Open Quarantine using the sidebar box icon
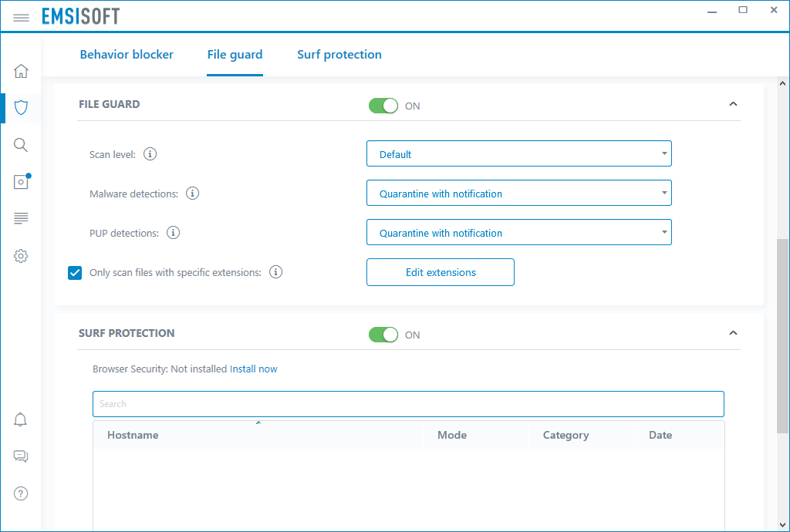The image size is (790, 532). [x=21, y=181]
